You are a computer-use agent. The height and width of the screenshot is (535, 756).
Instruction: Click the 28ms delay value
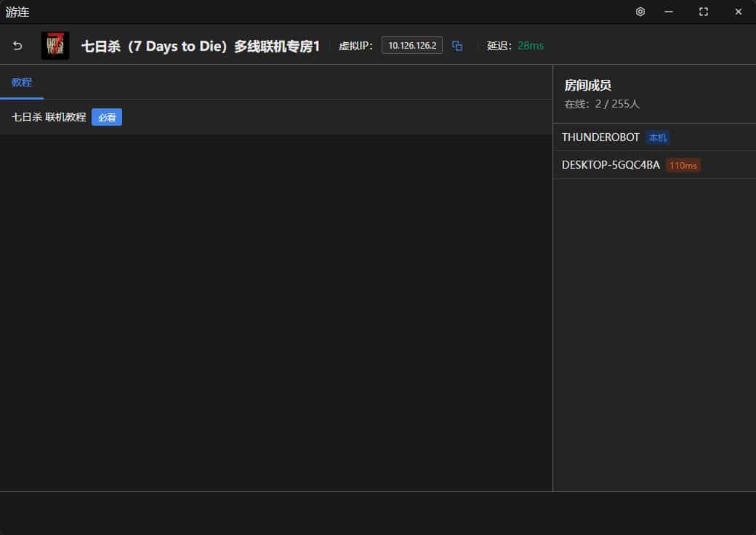531,46
